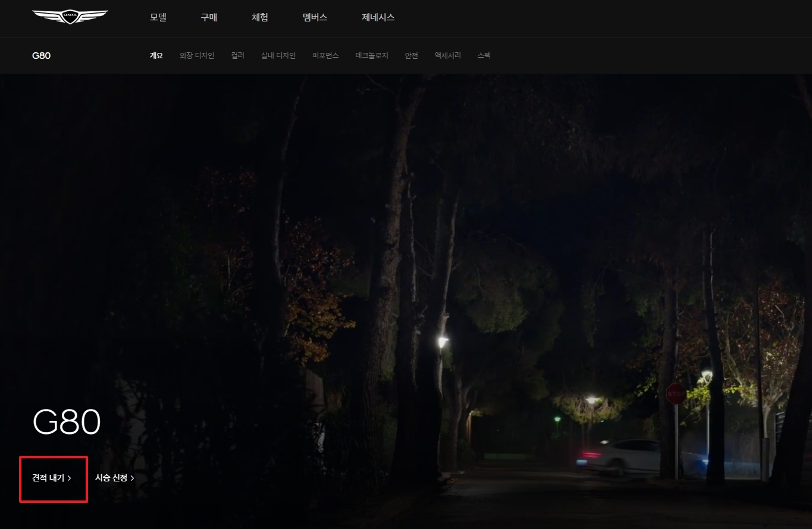Open the 테크놀로지 section
812x529 pixels.
pos(372,55)
